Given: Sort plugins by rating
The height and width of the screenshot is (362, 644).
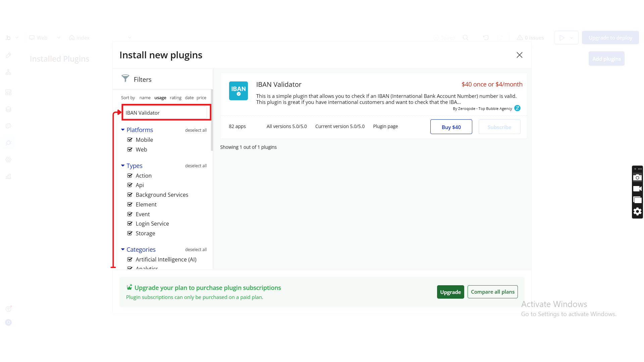Looking at the screenshot, I should coord(175,98).
